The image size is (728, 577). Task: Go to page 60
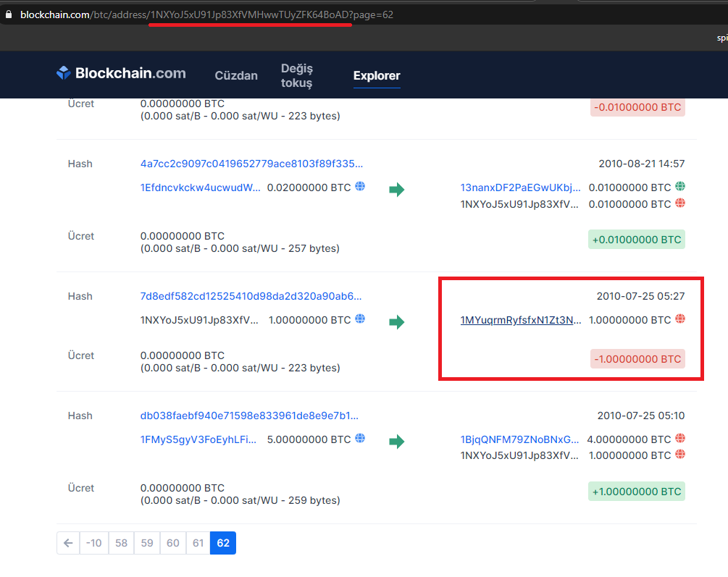(173, 543)
